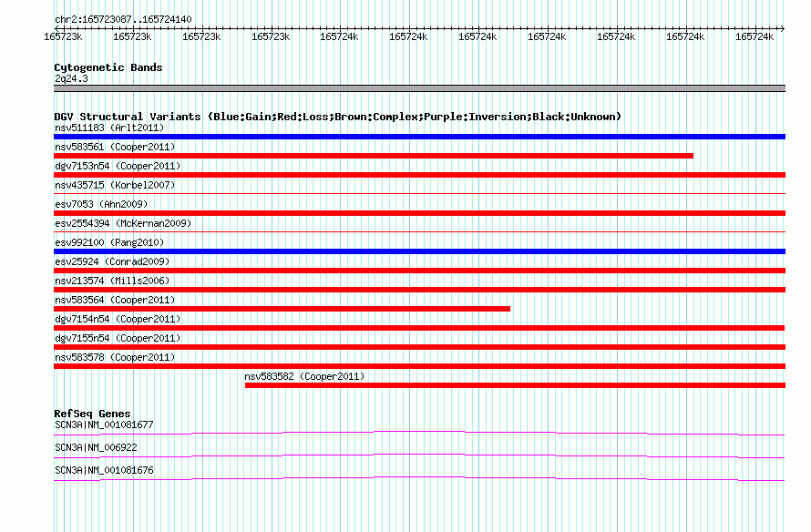811x532 pixels.
Task: Open the SCN3A|NM_006922 transcript label
Action: (x=96, y=447)
